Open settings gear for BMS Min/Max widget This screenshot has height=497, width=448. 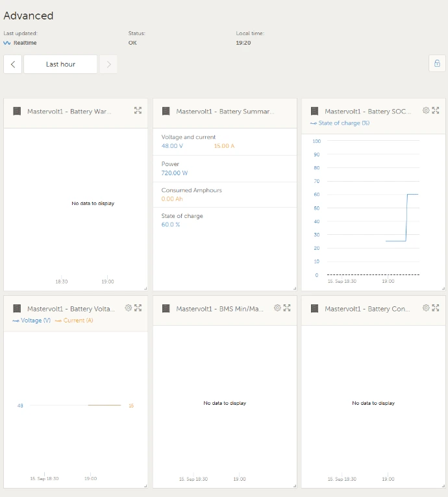[x=277, y=308]
